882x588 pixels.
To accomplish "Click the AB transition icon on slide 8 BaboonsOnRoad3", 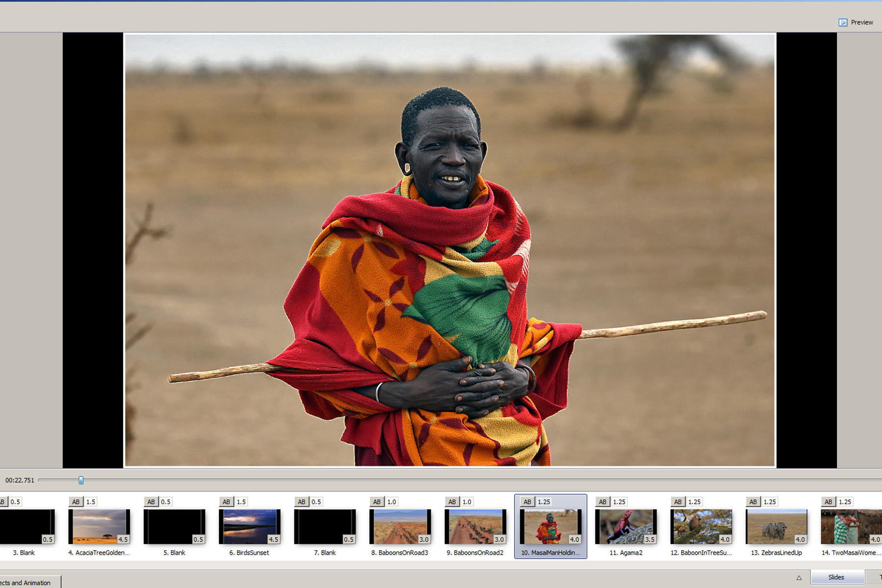I will pos(377,502).
